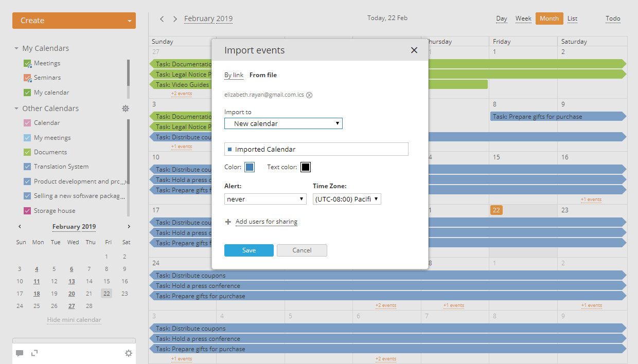
Task: Switch calendar to Week view
Action: pos(523,18)
